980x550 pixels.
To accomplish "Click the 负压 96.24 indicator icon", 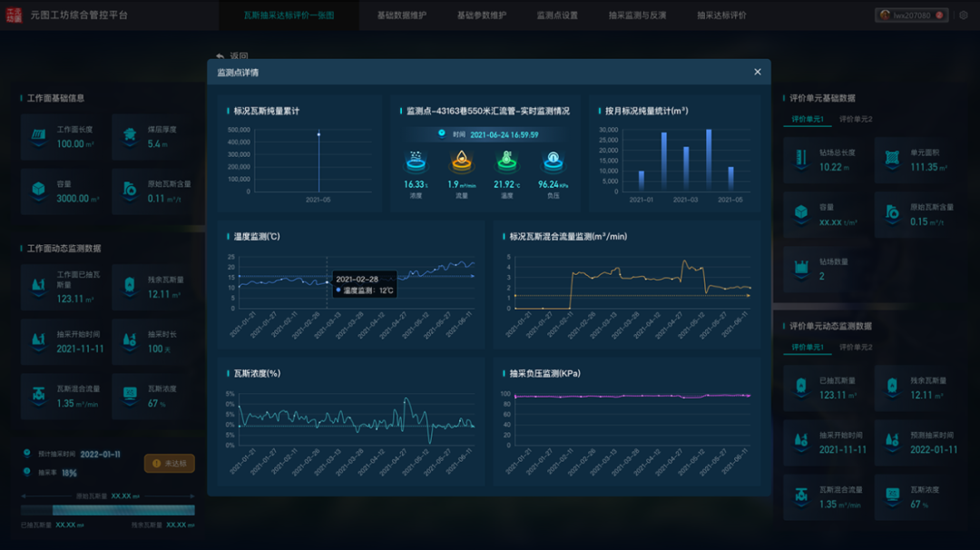I will 553,162.
